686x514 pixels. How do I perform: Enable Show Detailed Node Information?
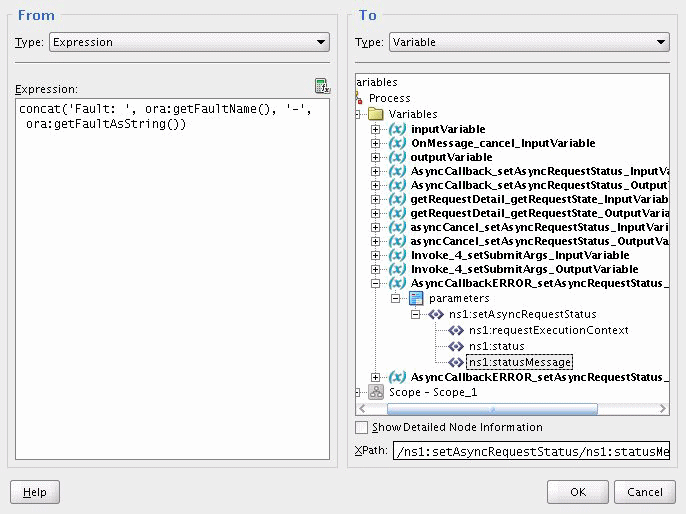(x=361, y=427)
